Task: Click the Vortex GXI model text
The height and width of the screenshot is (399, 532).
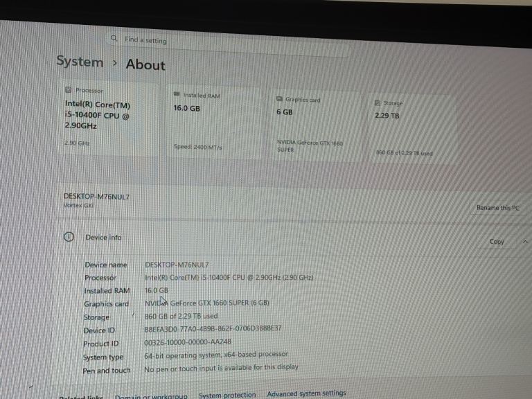Action: pos(78,205)
